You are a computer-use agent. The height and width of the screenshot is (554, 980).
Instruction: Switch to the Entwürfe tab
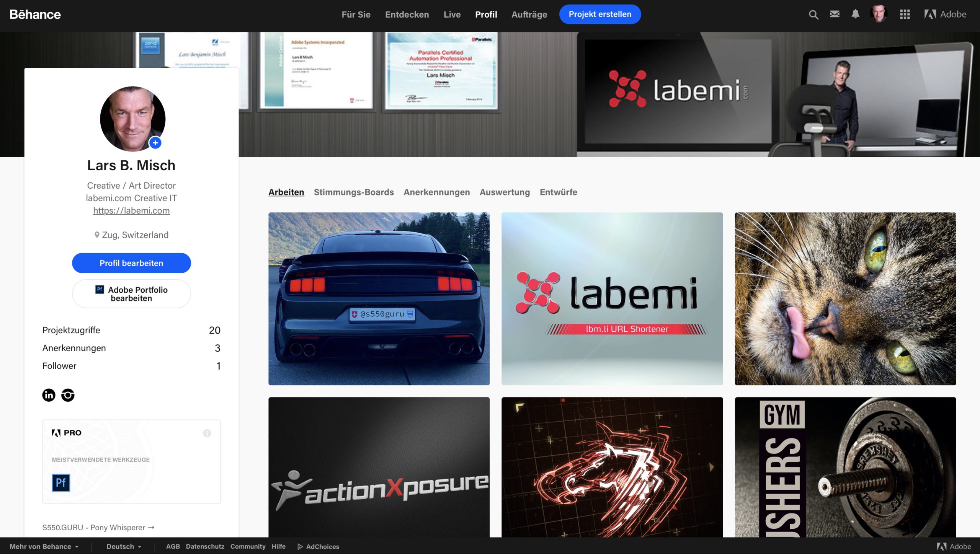pyautogui.click(x=559, y=192)
